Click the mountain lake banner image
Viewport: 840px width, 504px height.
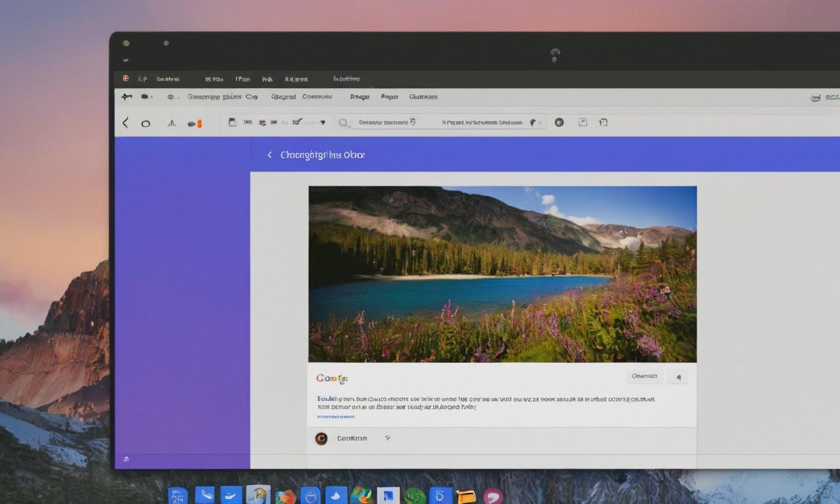502,274
